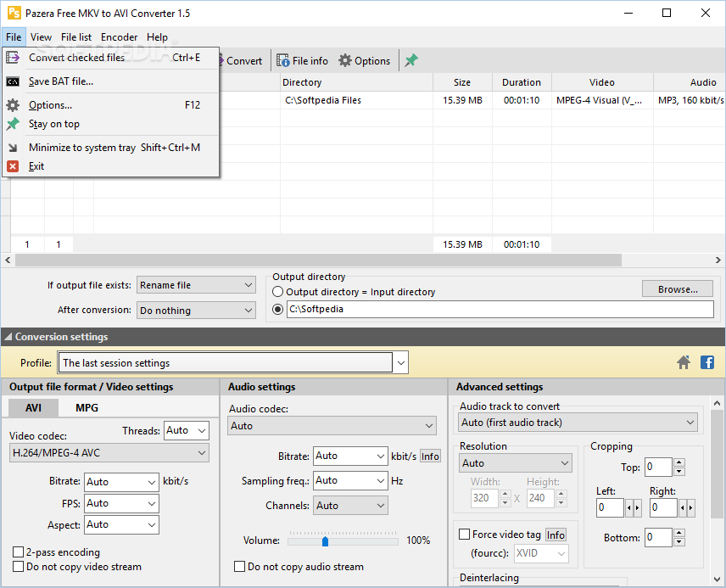Screen dimensions: 726x588
Task: Open the Aspect dropdown
Action: [x=121, y=524]
